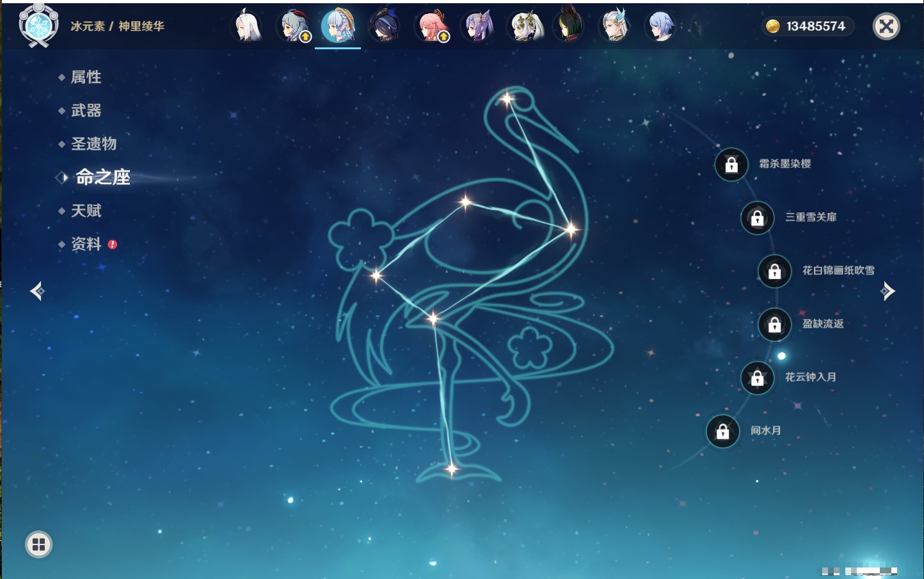The height and width of the screenshot is (579, 924).
Task: Close the character screen with X
Action: pos(886,26)
